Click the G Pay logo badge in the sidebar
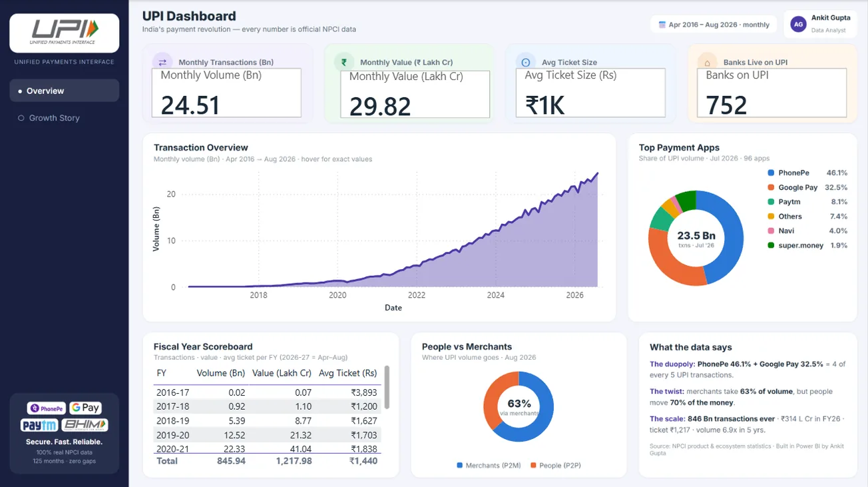 85,408
